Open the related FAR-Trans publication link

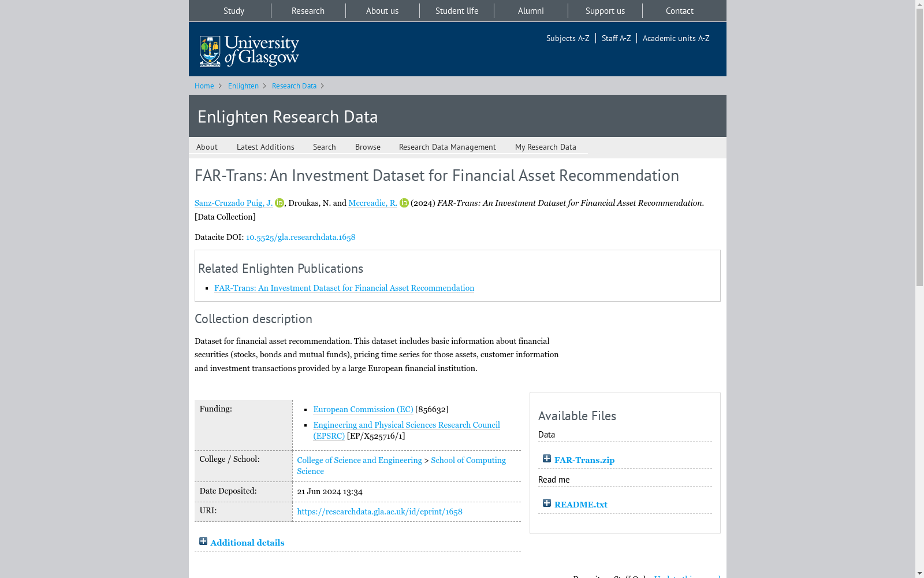click(344, 288)
